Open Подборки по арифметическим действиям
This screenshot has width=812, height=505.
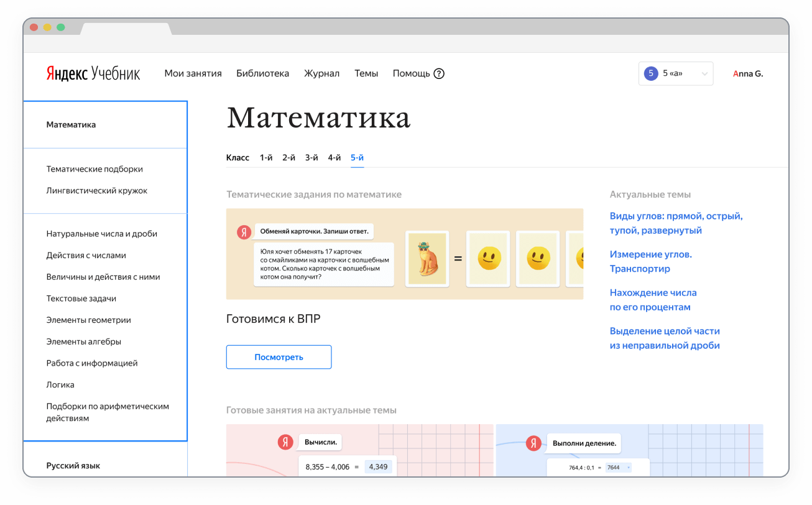click(x=108, y=412)
